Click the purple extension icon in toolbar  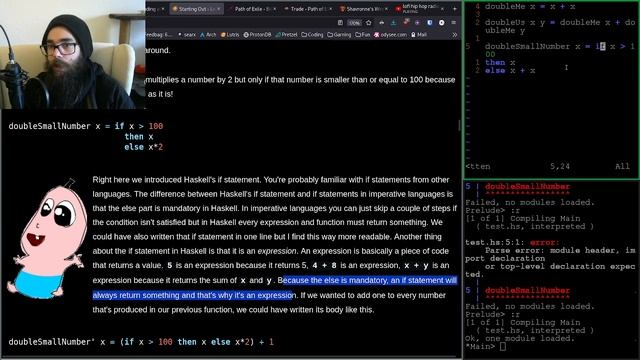point(417,23)
